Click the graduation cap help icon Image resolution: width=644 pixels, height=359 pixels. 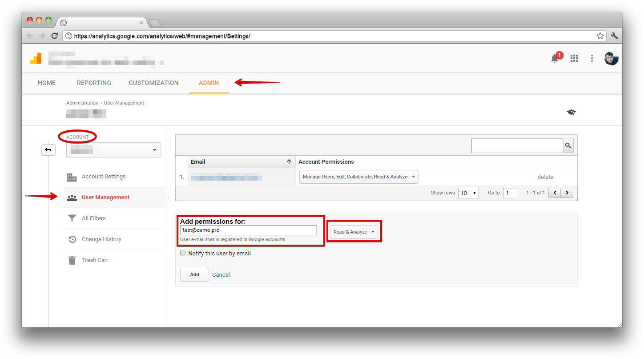click(x=571, y=112)
